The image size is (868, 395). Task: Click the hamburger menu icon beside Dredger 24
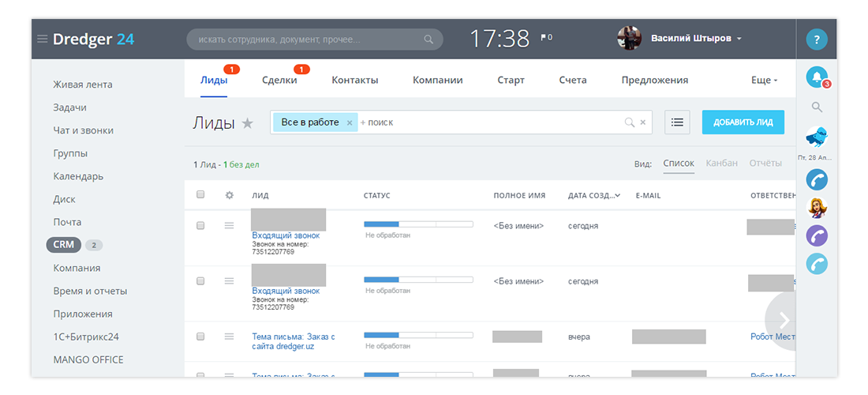(x=42, y=39)
